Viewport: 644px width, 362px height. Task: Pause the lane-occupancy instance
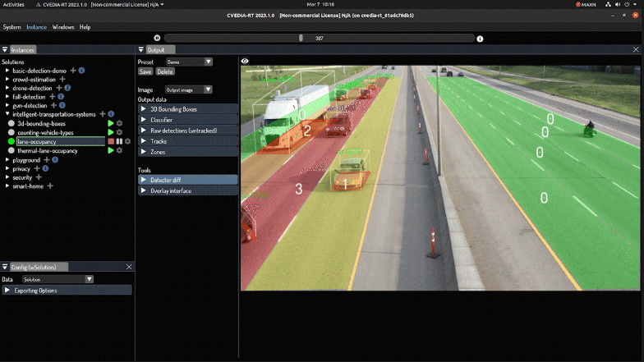tap(119, 141)
